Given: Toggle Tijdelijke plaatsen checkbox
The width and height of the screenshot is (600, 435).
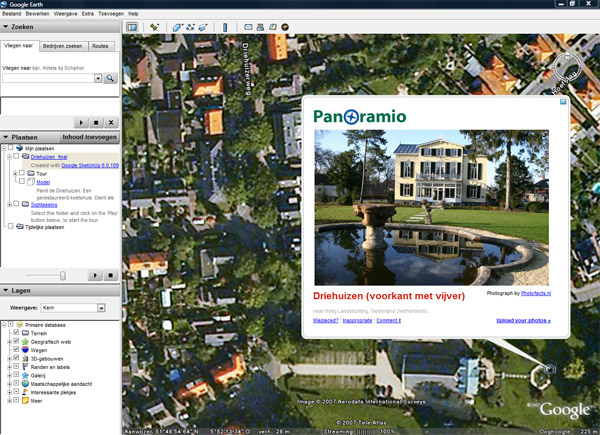Looking at the screenshot, I should (x=11, y=226).
